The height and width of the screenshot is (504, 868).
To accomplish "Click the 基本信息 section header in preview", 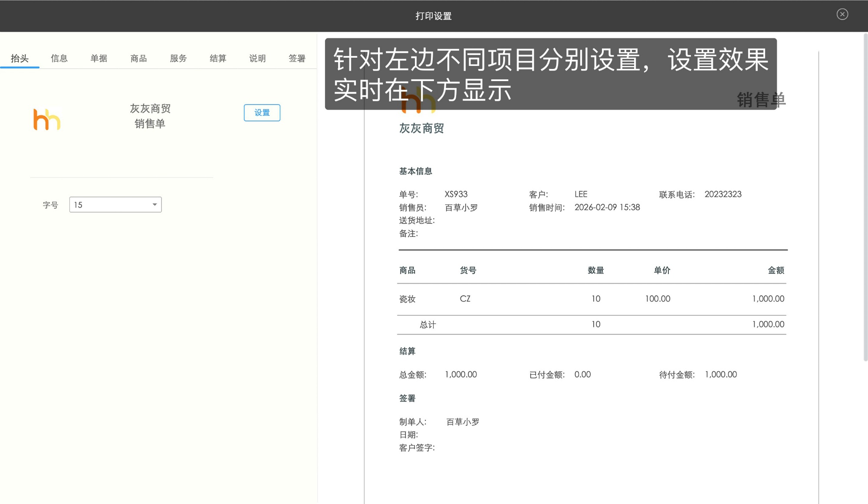I will [415, 171].
